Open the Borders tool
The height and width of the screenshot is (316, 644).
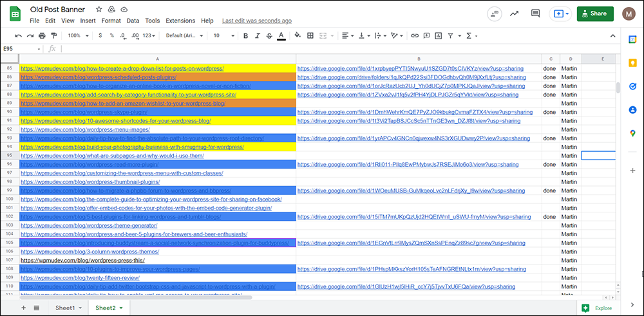(310, 35)
